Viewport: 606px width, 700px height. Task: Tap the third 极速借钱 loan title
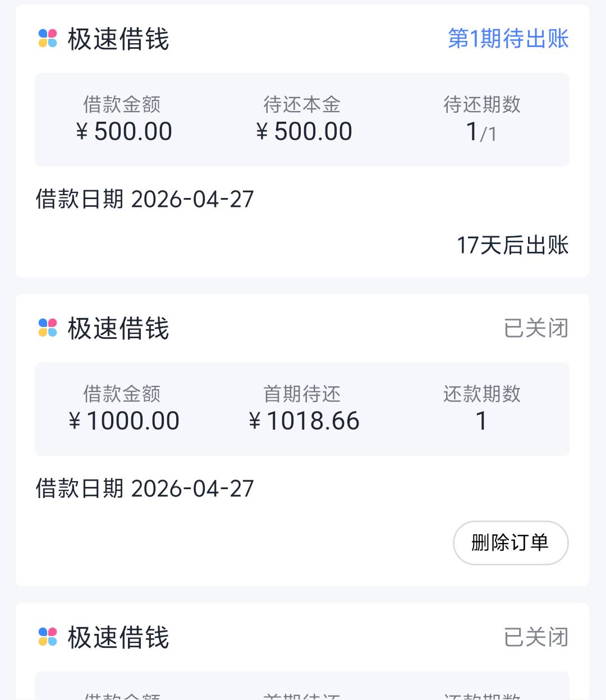(x=118, y=637)
